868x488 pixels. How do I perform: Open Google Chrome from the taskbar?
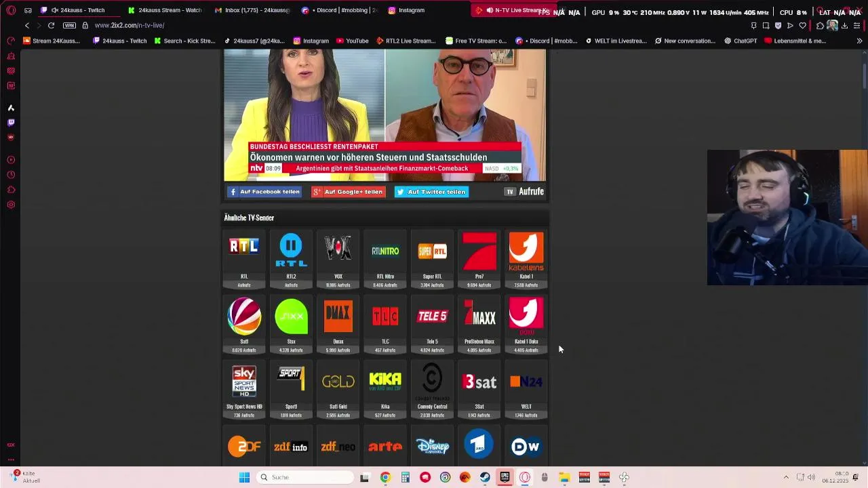(385, 477)
